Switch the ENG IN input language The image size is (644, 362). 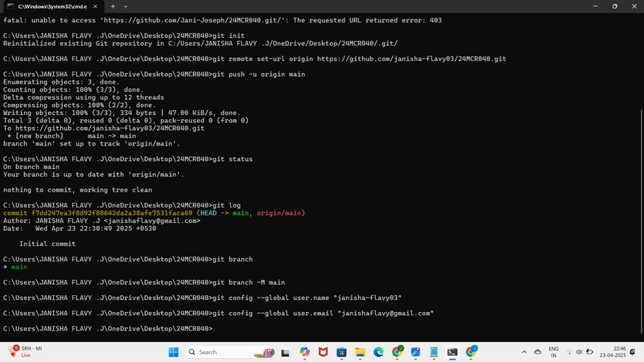tap(554, 352)
